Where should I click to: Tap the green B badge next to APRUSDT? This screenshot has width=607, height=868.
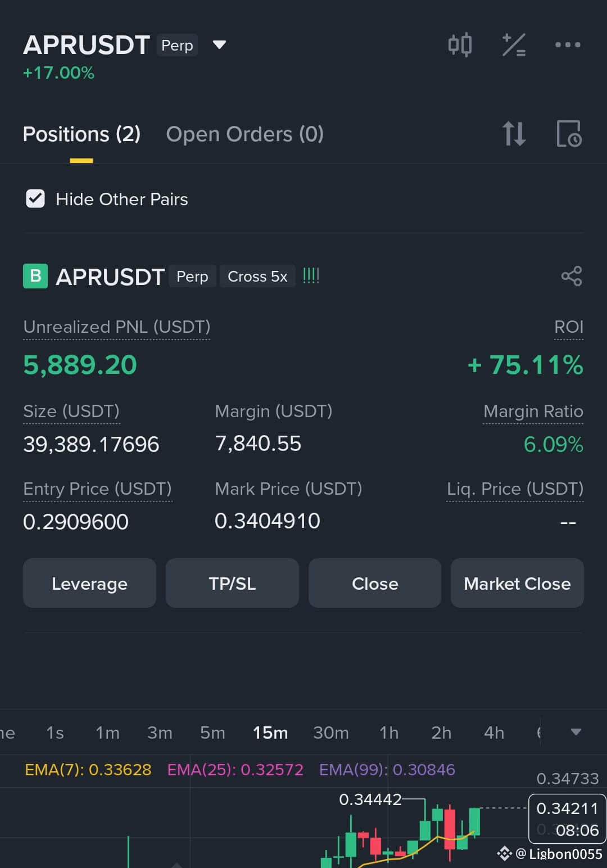pyautogui.click(x=35, y=276)
